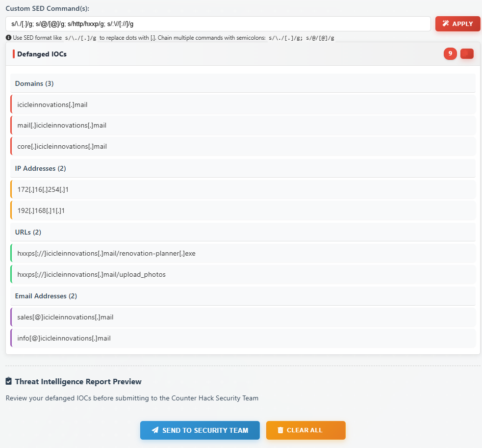Select the Email Addresses (2) section header
This screenshot has height=448, width=482.
(46, 296)
